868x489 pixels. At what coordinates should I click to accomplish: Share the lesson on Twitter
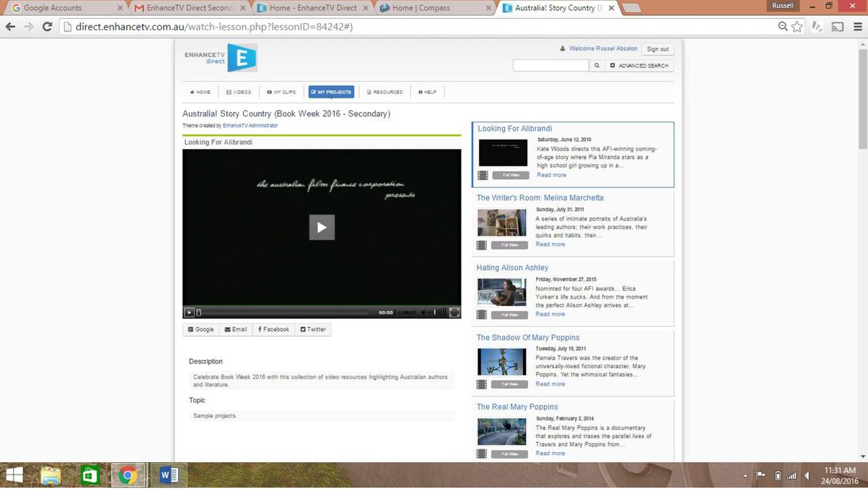tap(313, 329)
